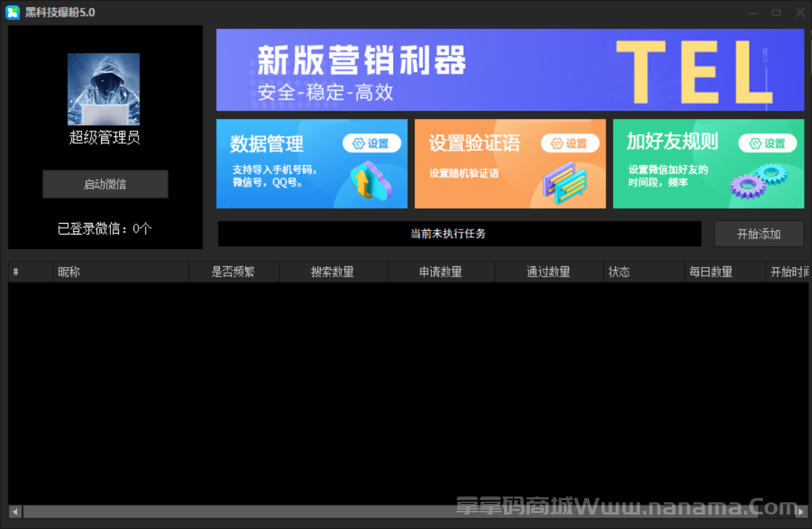Viewport: 812px width, 529px height.
Task: Select the 昵称 column header
Action: pos(69,271)
